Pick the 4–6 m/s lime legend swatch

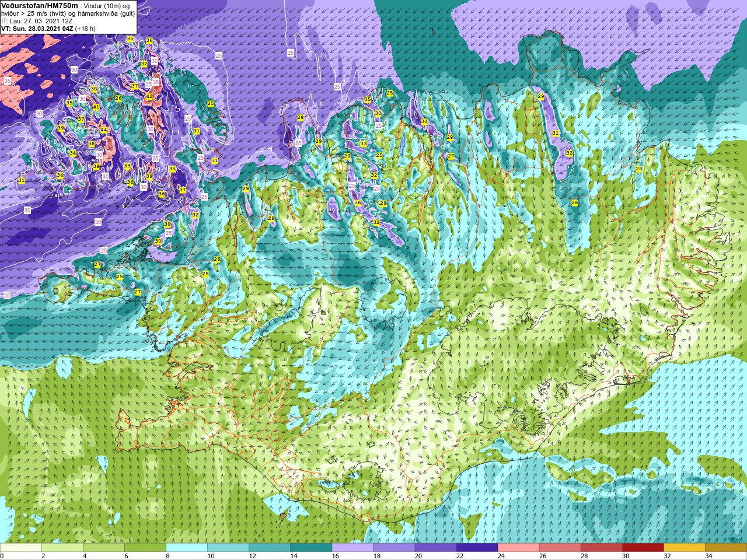[x=104, y=548]
